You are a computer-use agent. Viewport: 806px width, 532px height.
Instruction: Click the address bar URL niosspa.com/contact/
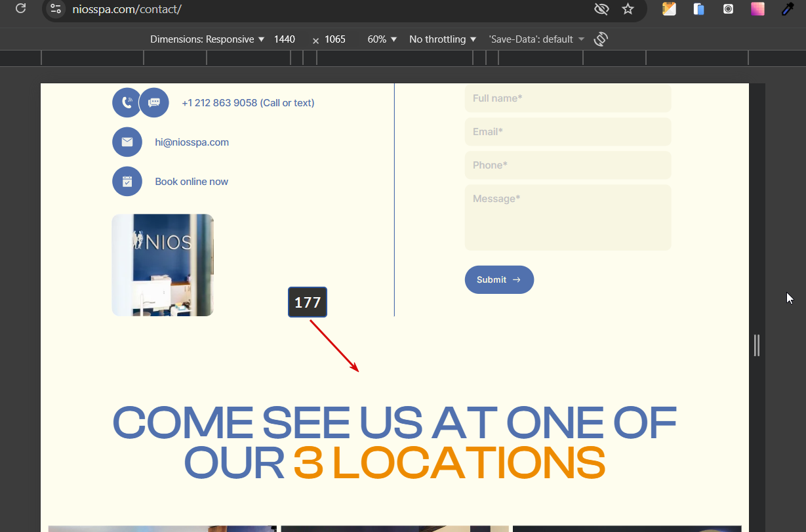[x=127, y=9]
